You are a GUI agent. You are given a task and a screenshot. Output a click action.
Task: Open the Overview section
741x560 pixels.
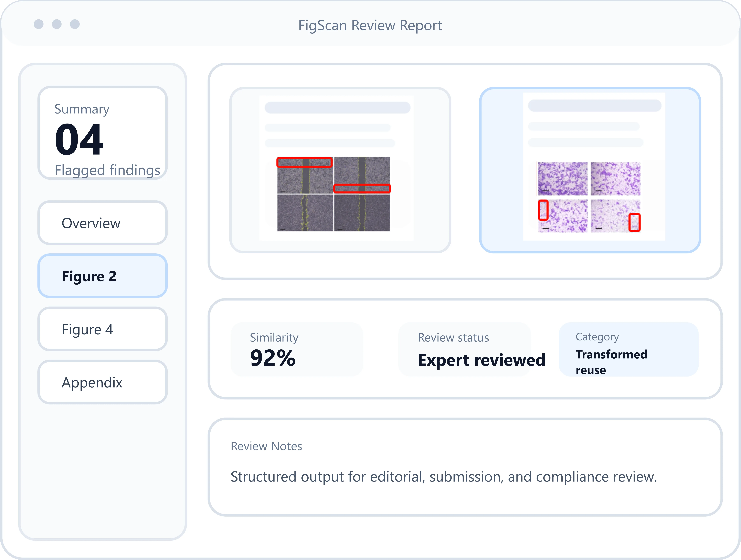coord(102,223)
